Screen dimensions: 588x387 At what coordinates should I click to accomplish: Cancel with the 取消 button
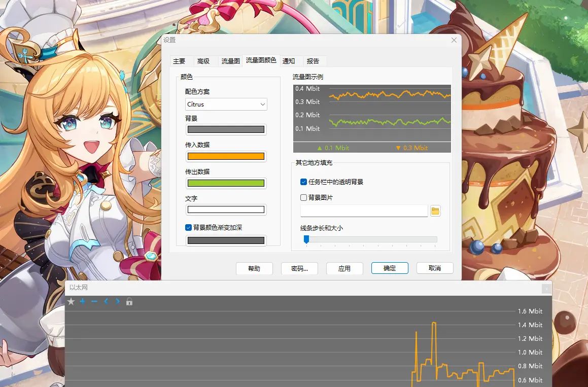[435, 268]
